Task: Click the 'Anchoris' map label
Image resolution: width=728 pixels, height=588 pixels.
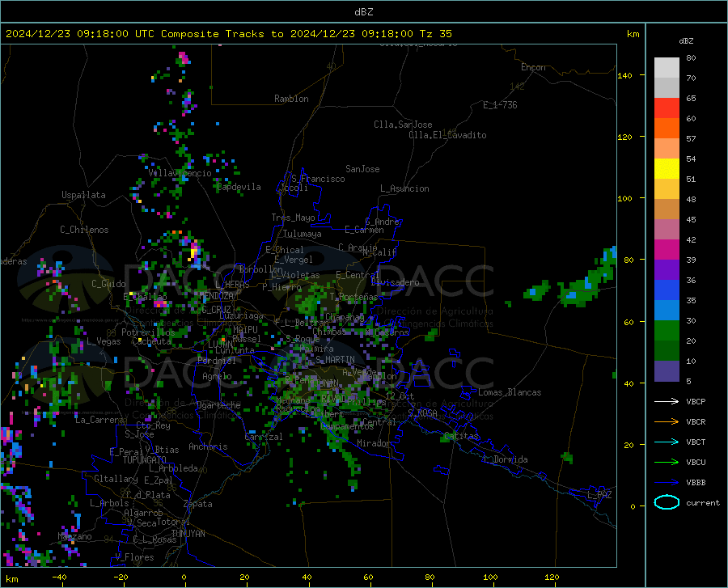Action: 208,446
